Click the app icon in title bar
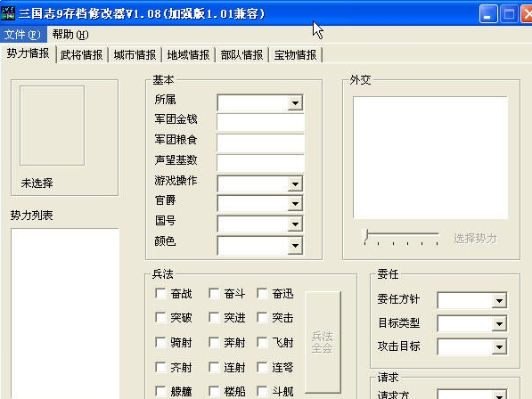This screenshot has width=532, height=399. pyautogui.click(x=7, y=13)
